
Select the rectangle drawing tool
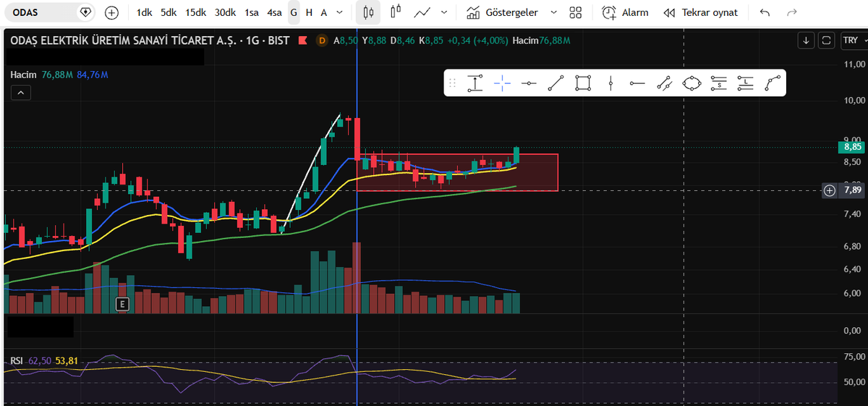(583, 83)
